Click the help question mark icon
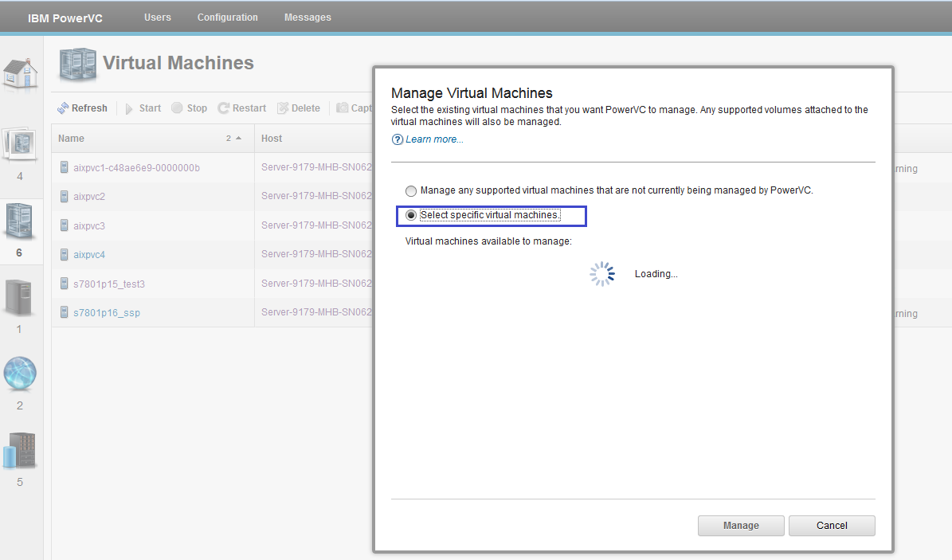This screenshot has width=952, height=560. (x=397, y=139)
